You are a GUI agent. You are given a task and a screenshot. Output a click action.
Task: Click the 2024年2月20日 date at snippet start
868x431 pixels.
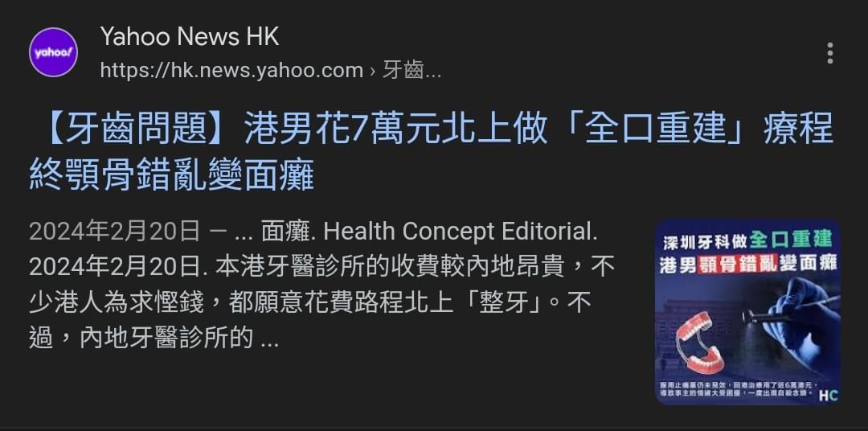pos(115,232)
